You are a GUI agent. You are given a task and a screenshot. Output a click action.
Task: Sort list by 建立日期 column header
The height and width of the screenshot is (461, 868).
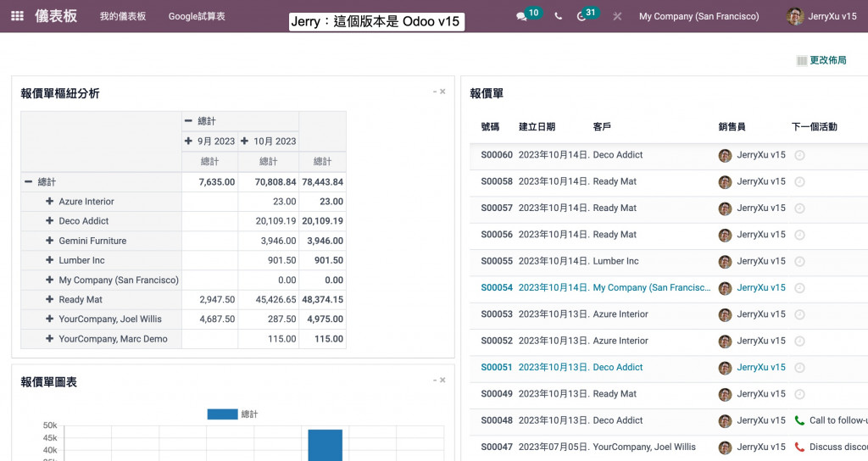537,127
